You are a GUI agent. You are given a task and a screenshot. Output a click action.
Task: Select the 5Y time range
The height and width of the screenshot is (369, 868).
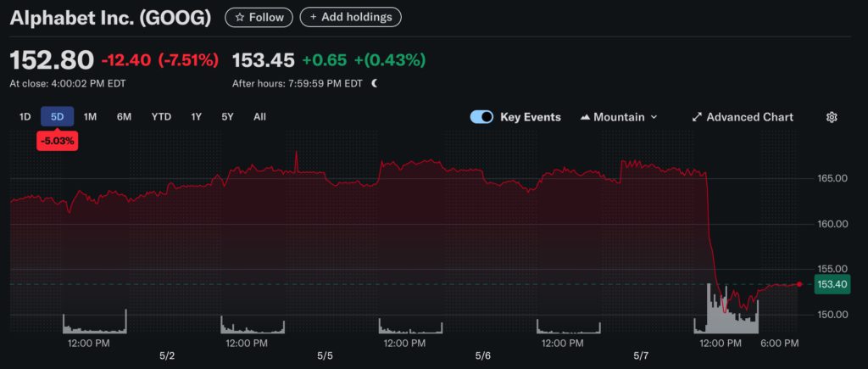(227, 117)
